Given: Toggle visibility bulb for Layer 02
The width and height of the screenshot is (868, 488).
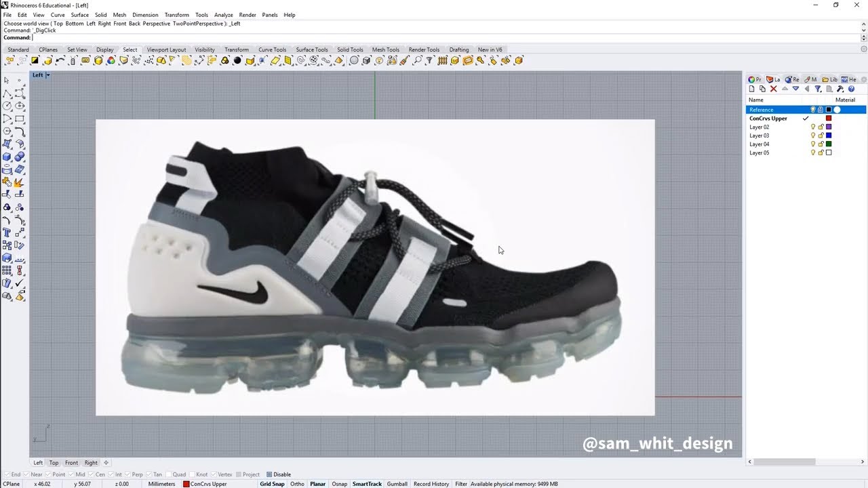Looking at the screenshot, I should coord(813,127).
